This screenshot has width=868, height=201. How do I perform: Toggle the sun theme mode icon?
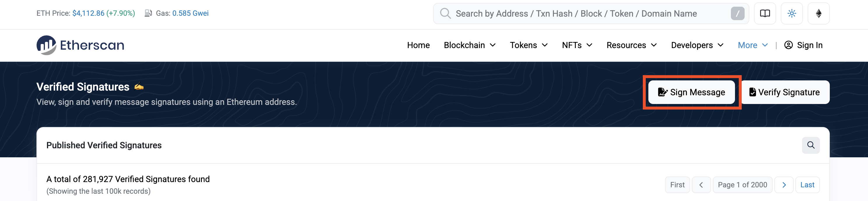point(792,13)
